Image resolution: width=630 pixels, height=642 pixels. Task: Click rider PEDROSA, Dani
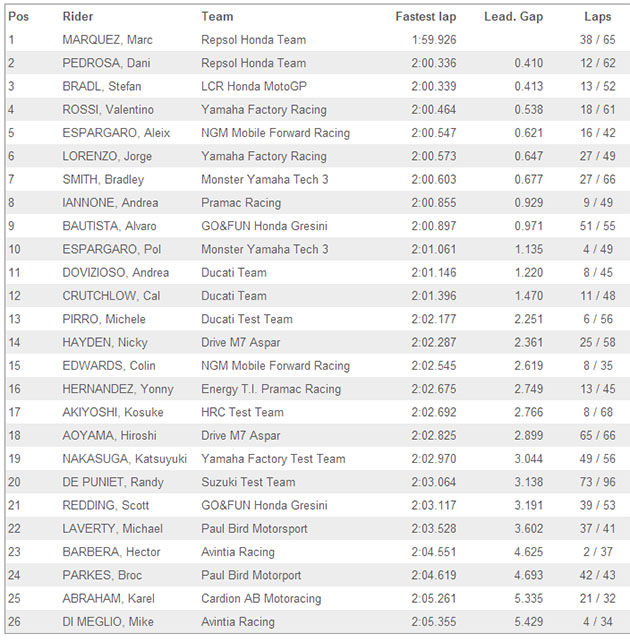pyautogui.click(x=106, y=63)
